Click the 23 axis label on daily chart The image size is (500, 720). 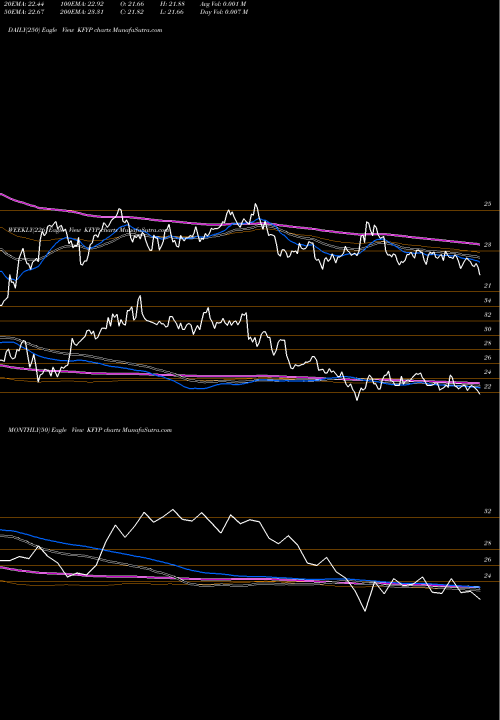pyautogui.click(x=488, y=245)
